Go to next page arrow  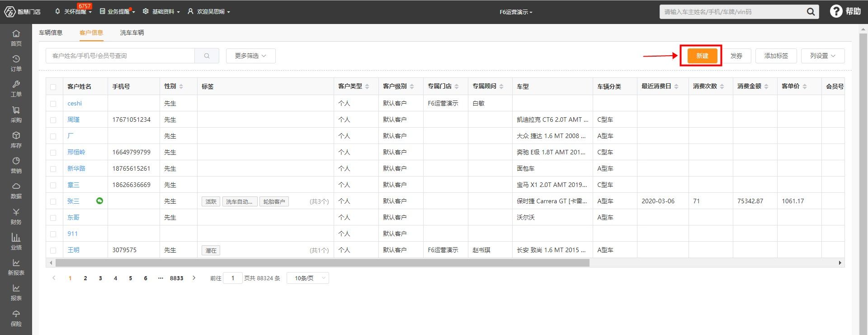194,278
